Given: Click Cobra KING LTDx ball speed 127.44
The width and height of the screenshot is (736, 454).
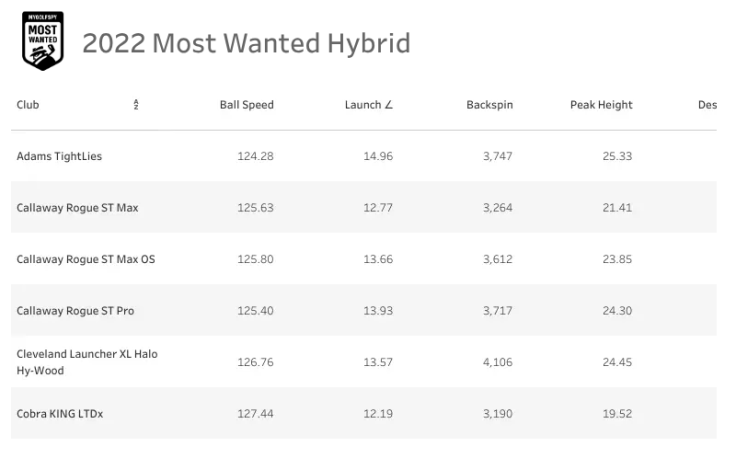Looking at the screenshot, I should point(255,414).
